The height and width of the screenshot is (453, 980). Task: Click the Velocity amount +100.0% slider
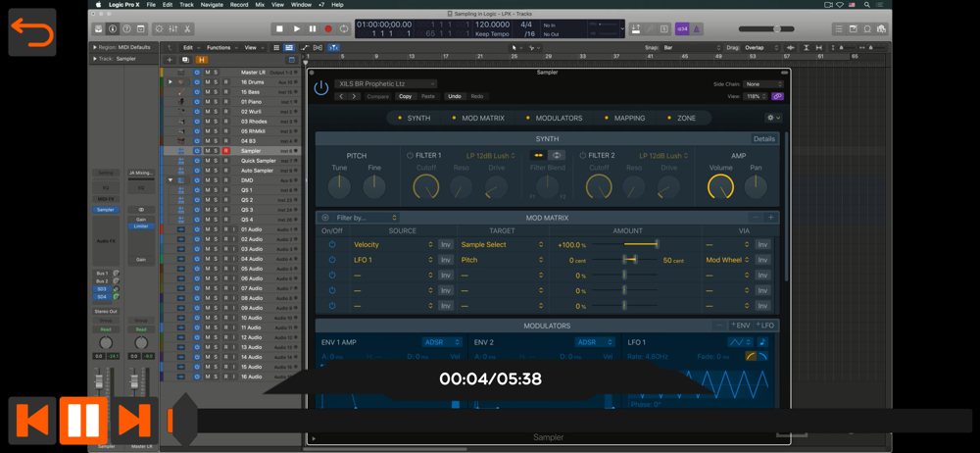point(624,245)
